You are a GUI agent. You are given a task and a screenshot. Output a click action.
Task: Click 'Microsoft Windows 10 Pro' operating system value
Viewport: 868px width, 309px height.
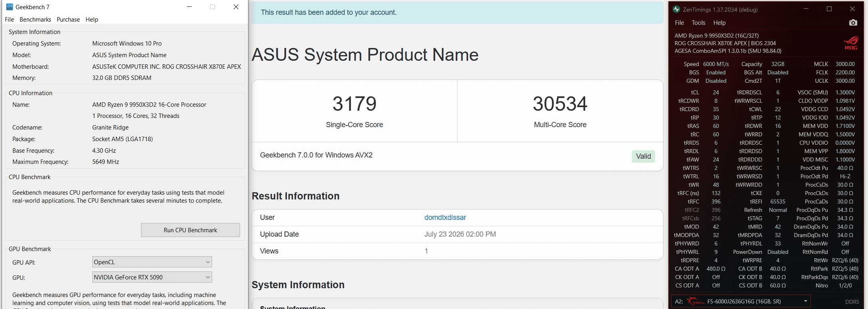tap(127, 44)
